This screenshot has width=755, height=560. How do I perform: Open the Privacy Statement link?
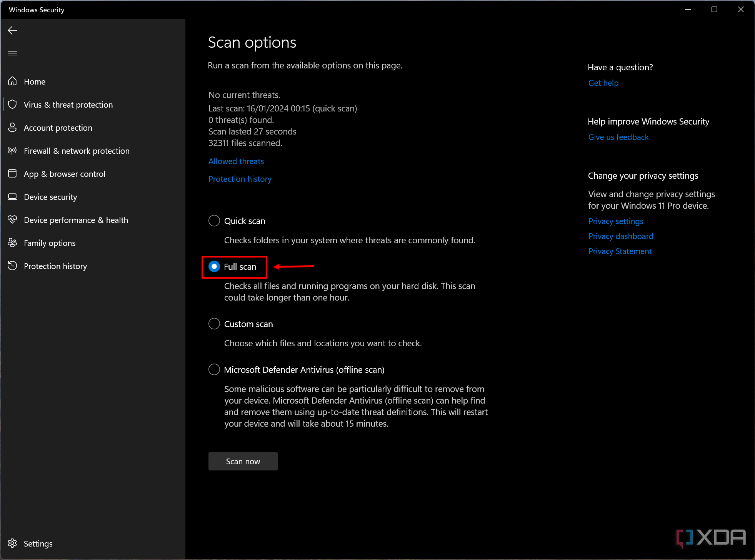point(620,251)
